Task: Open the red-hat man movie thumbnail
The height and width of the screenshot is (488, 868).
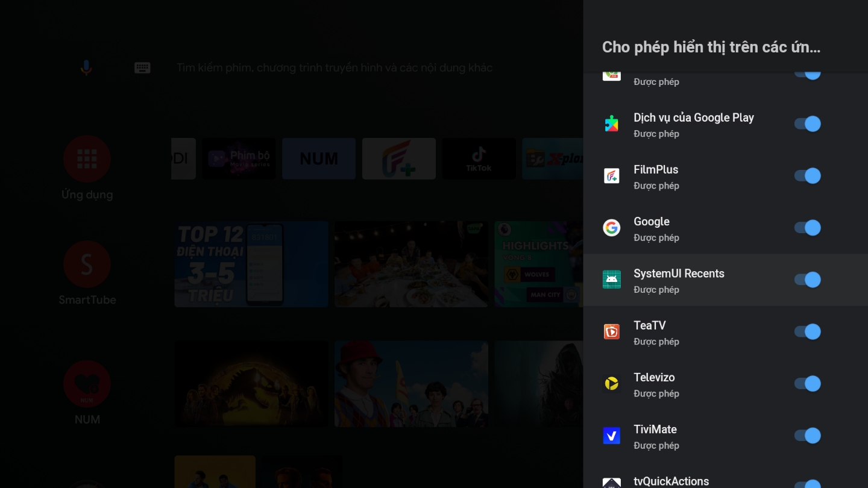Action: point(411,384)
